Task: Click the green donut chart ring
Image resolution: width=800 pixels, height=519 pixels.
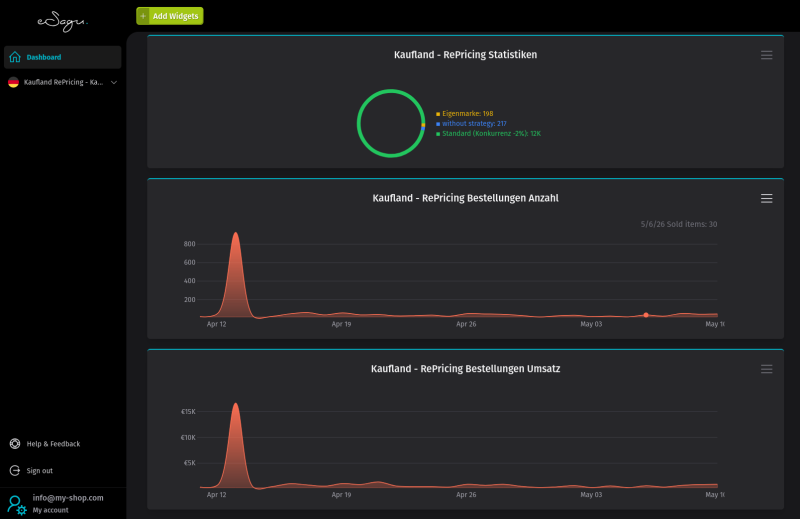Action: coord(360,123)
